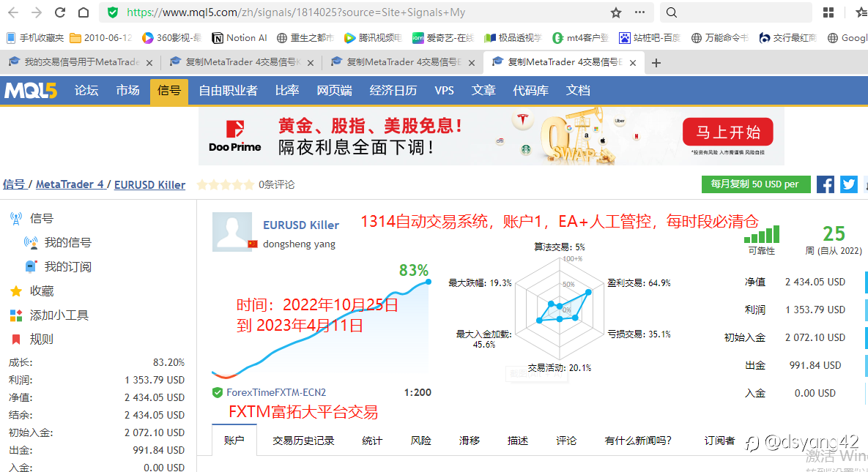Switch to the 我的交易信号用于MetaTrader browser tab

[x=81, y=62]
